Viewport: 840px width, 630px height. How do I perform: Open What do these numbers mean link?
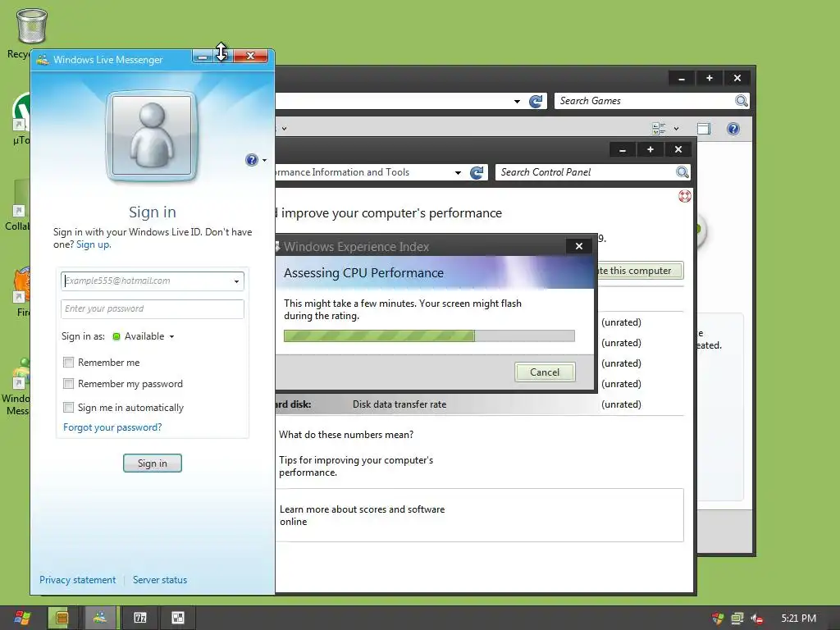tap(346, 435)
